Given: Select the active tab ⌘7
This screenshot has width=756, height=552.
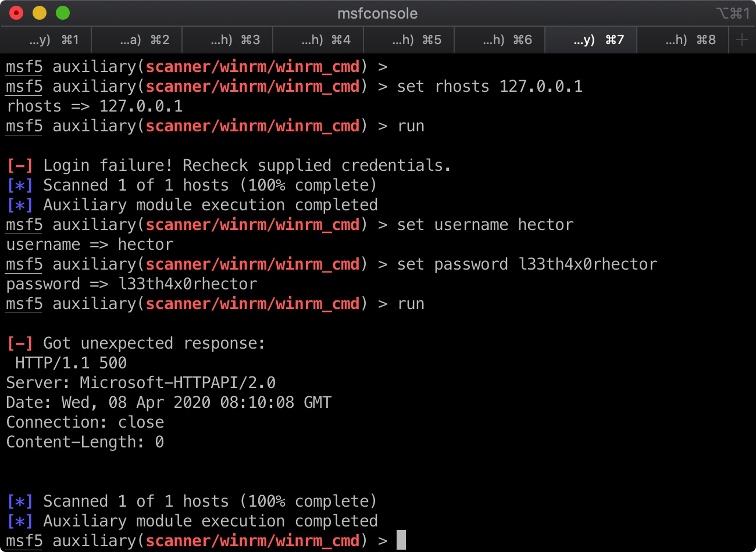Looking at the screenshot, I should point(591,40).
